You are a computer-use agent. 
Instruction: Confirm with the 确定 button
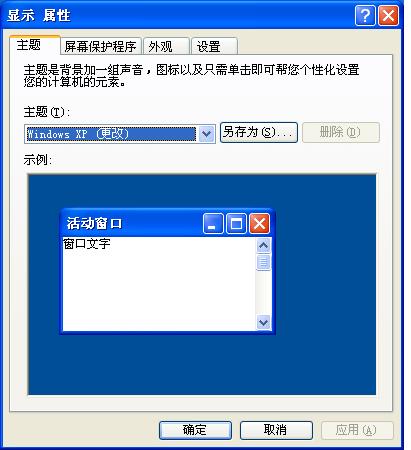195,430
